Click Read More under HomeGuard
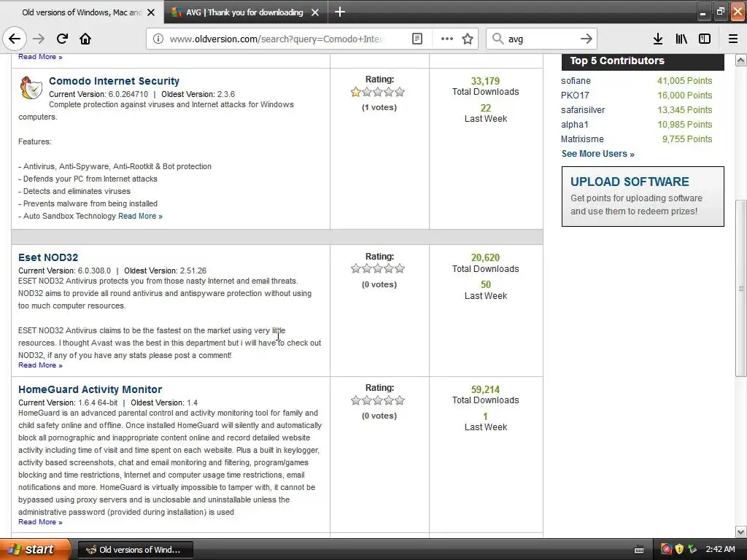747x560 pixels. [41, 522]
